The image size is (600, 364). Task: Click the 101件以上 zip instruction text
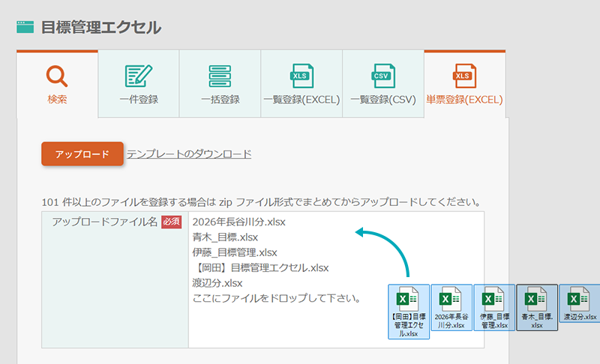click(261, 202)
